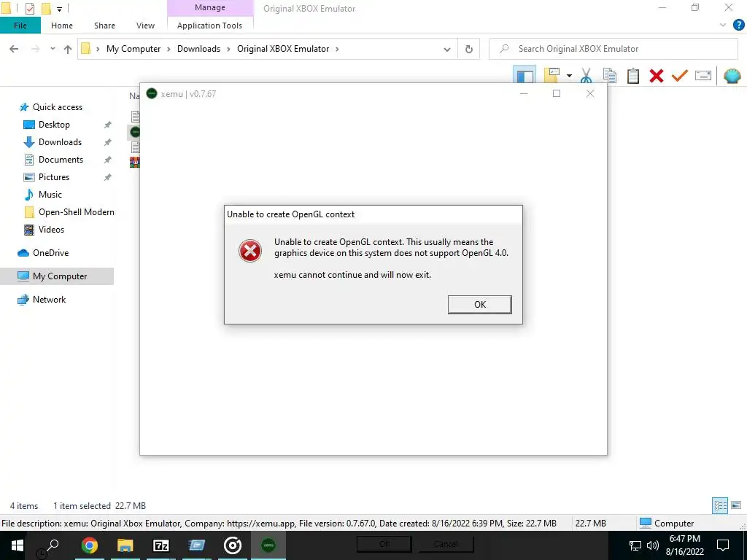Open the Share ribbon tab

pos(104,26)
